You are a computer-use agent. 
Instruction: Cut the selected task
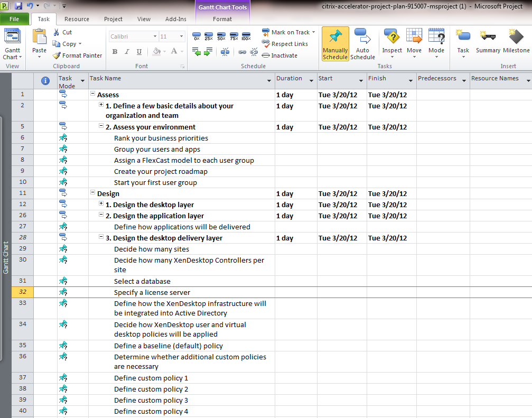(x=62, y=32)
